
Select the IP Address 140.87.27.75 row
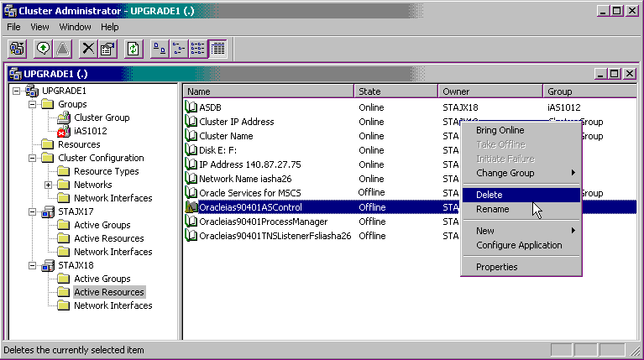[249, 164]
